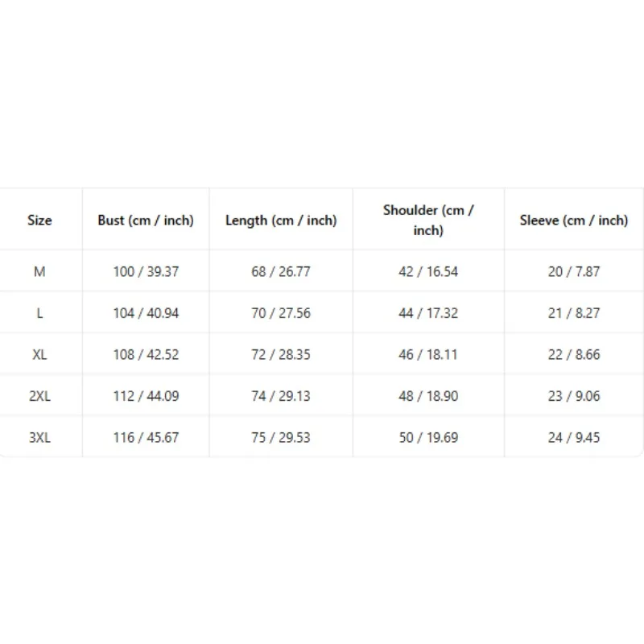The height and width of the screenshot is (644, 644).
Task: Select the Bust (cm / inch) header
Action: click(146, 220)
